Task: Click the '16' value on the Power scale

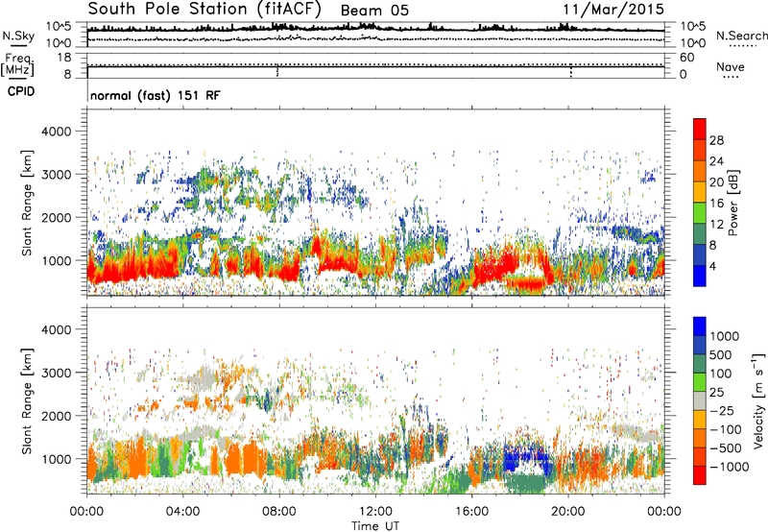Action: click(x=716, y=204)
